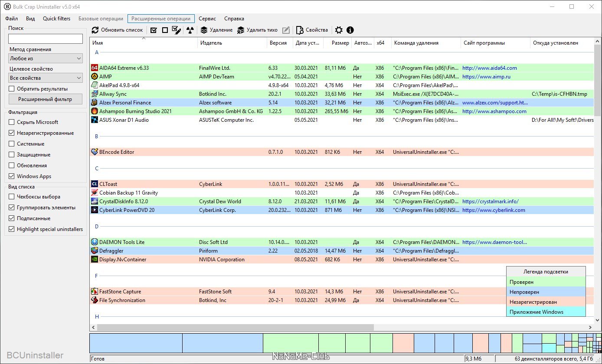Click the invert selection toolbar icon

click(176, 30)
